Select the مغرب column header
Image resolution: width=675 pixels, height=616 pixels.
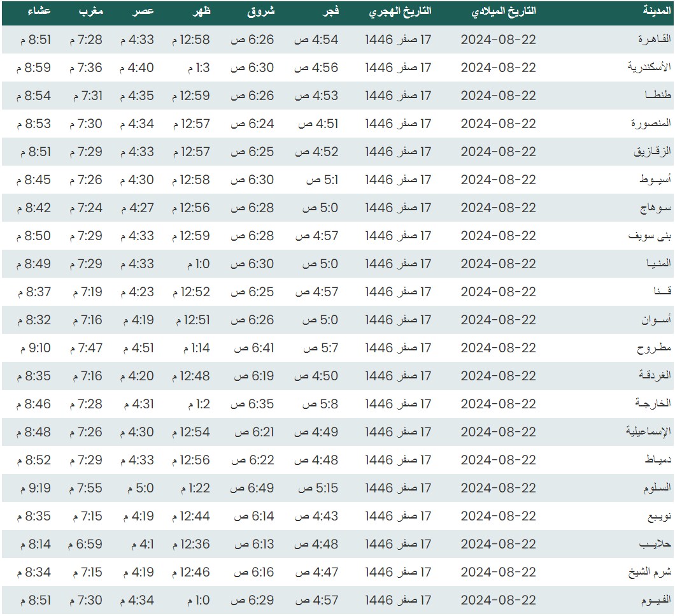coord(91,12)
